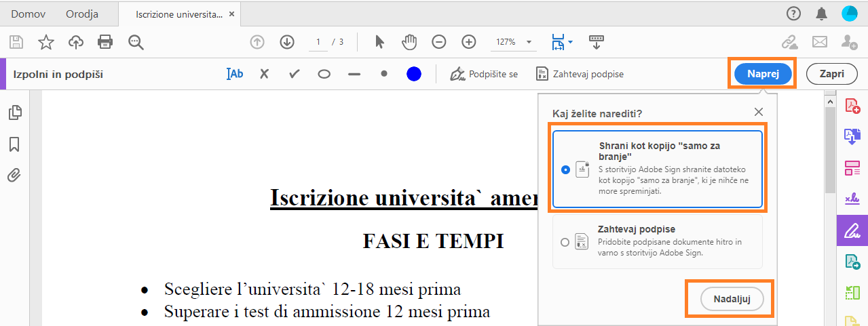Screen dimensions: 868x326
Task: Click Podpišite se sign tool
Action: 484,74
